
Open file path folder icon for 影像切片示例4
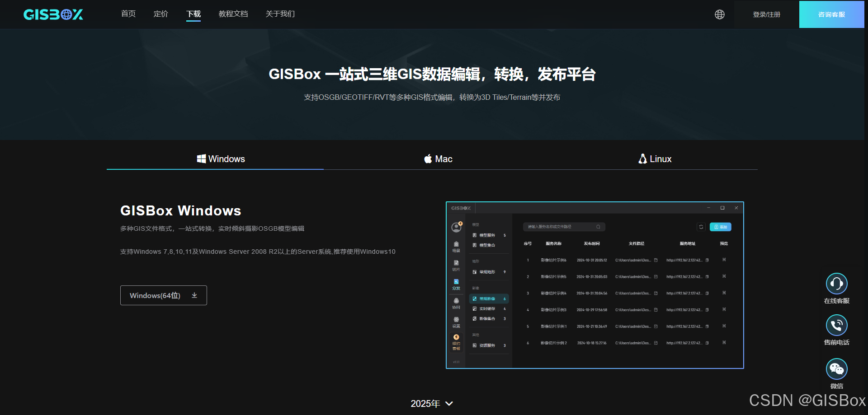pos(656,293)
